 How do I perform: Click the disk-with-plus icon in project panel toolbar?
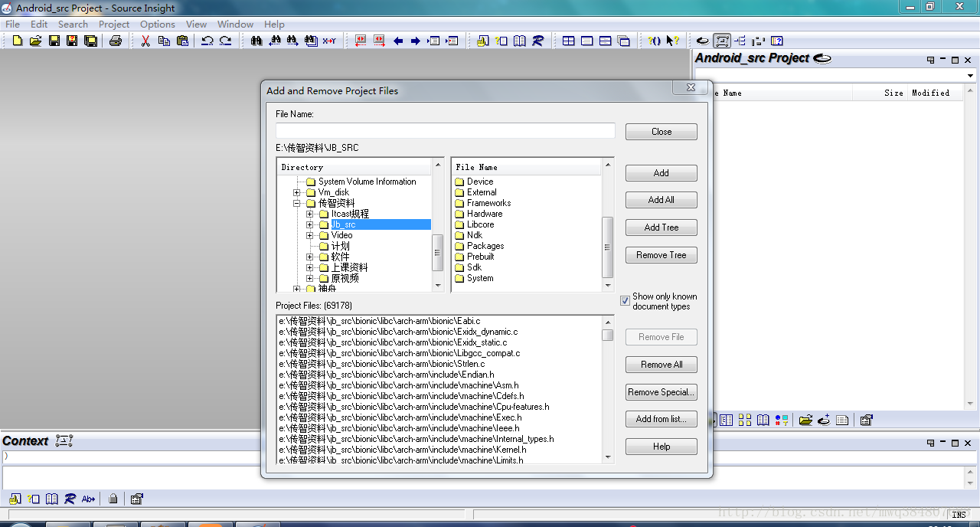point(824,420)
